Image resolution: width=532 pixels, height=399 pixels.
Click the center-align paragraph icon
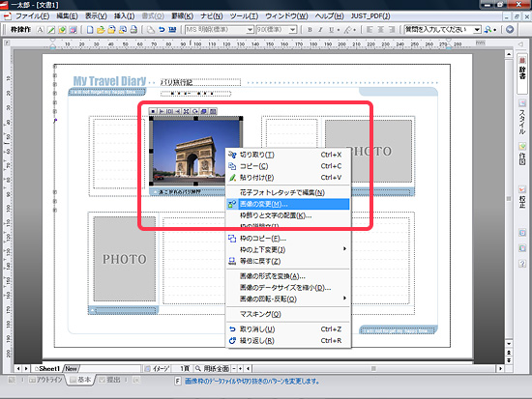click(x=381, y=30)
